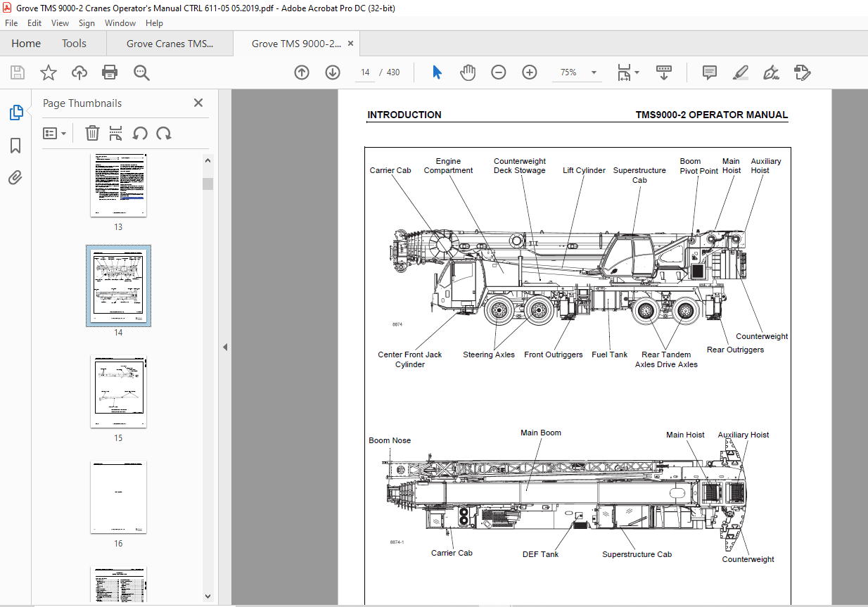Open the Window menu

pyautogui.click(x=120, y=23)
